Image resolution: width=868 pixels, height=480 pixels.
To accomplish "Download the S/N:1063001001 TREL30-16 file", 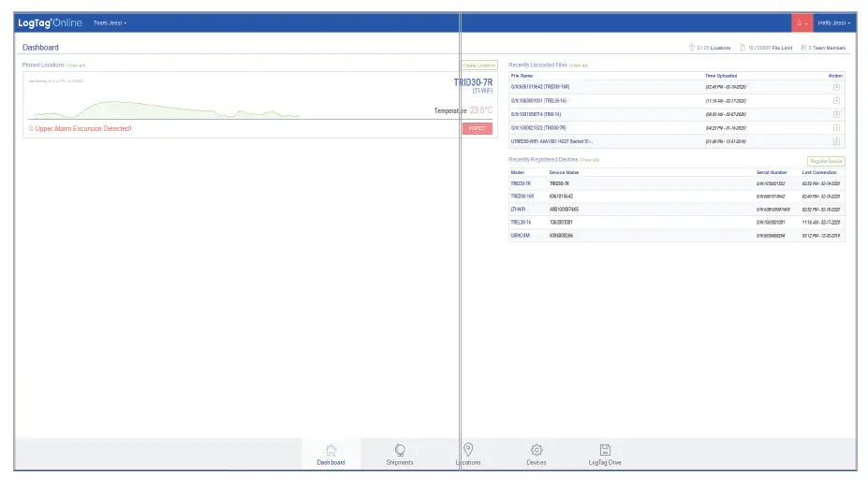I will (x=836, y=101).
